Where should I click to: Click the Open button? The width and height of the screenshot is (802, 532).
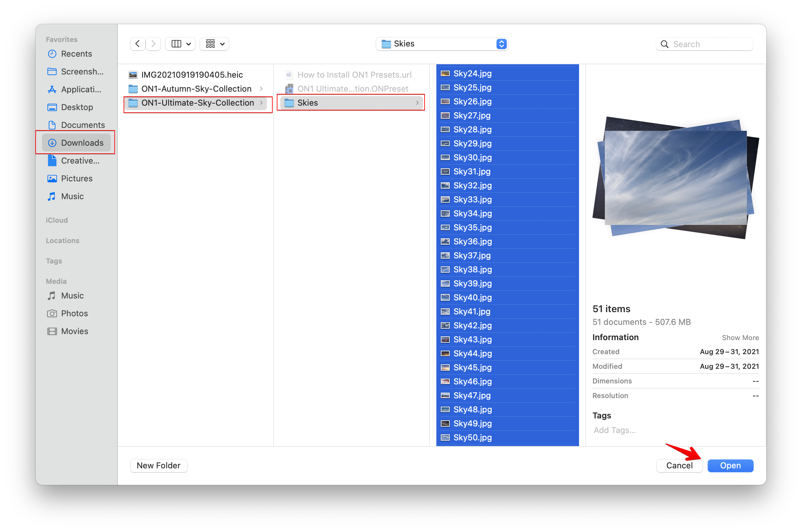(x=730, y=465)
